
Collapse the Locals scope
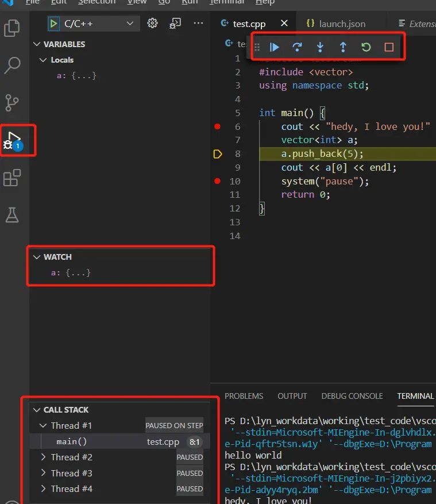[x=43, y=60]
